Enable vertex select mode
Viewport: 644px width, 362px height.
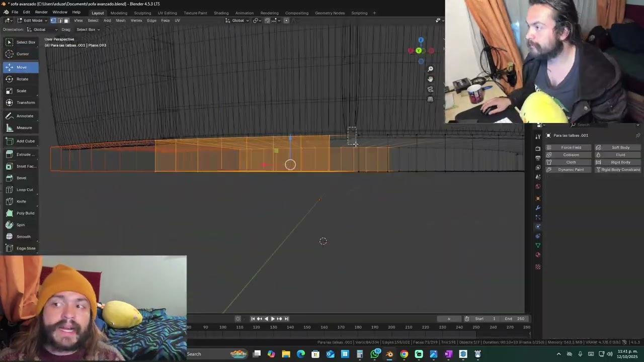(x=53, y=21)
